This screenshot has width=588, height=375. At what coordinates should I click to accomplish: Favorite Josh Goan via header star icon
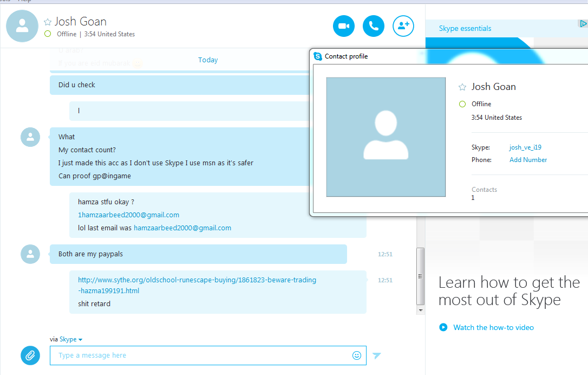pyautogui.click(x=48, y=22)
